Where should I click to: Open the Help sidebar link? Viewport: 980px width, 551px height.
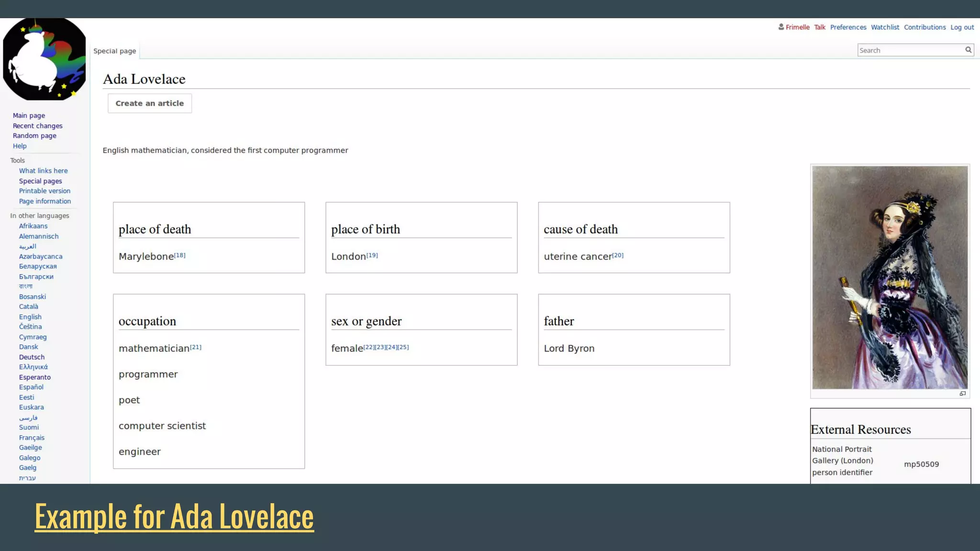[20, 146]
